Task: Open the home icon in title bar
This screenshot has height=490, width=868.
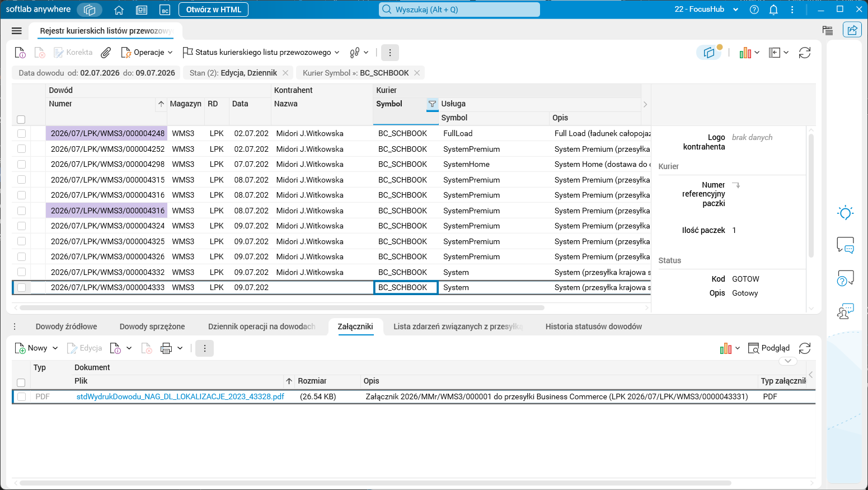Action: point(119,10)
